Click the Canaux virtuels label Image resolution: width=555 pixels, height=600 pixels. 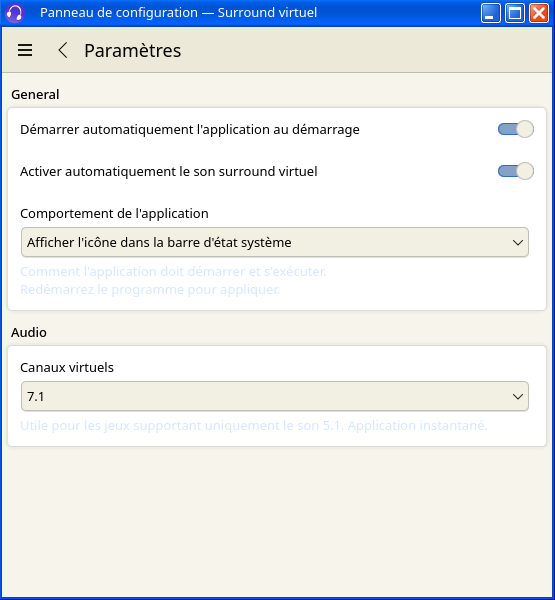67,367
